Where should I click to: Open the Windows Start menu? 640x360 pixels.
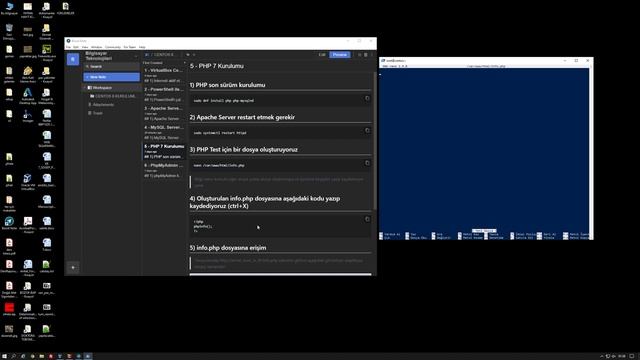(4, 356)
